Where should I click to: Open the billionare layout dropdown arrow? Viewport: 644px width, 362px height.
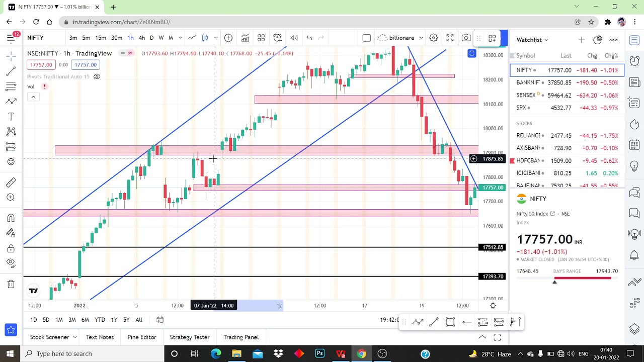click(x=421, y=38)
